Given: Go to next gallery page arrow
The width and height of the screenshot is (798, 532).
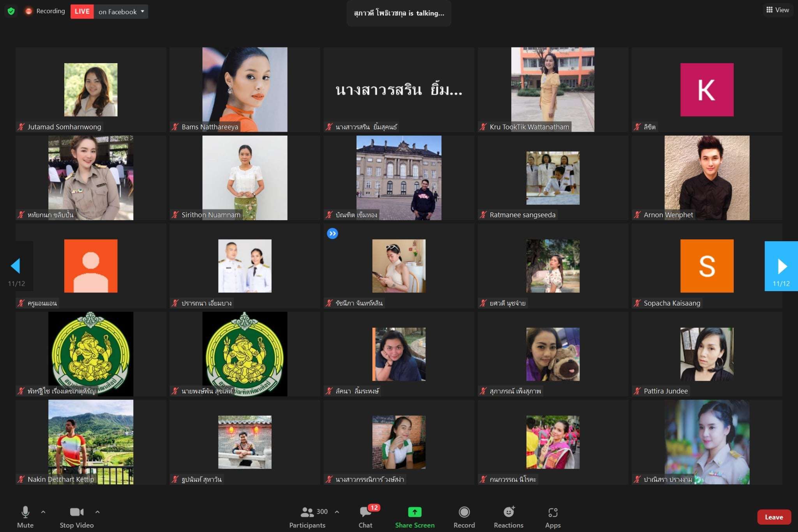Looking at the screenshot, I should pos(781,266).
